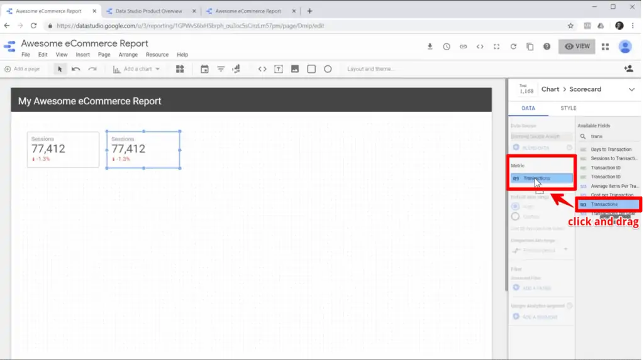This screenshot has height=360, width=644.
Task: Switch to the DATA tab
Action: [528, 108]
